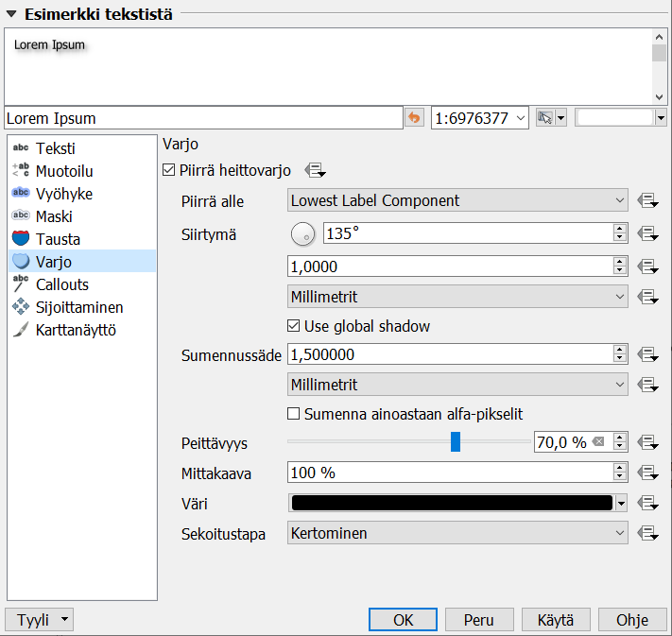This screenshot has height=636, width=672.
Task: Click data-defined override icon for Väri row
Action: coord(647,503)
